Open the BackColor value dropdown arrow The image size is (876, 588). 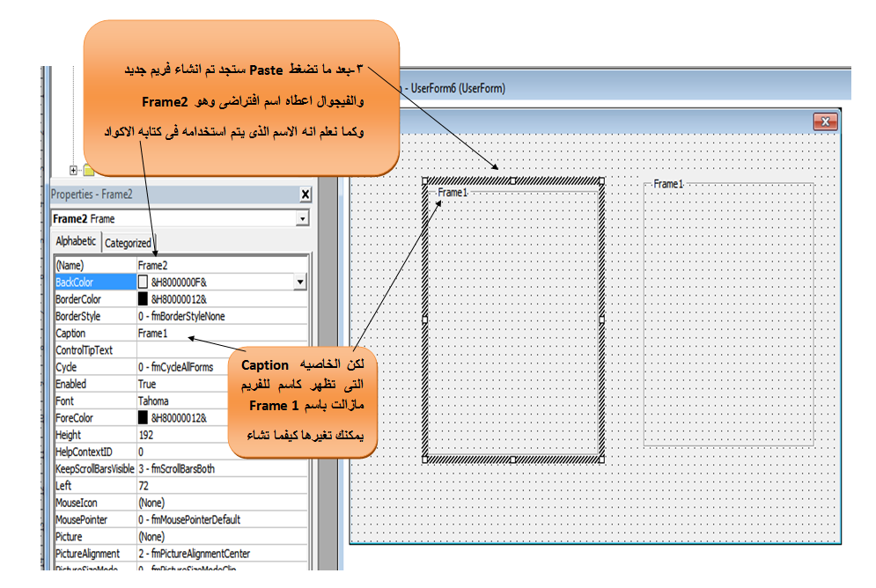[300, 282]
